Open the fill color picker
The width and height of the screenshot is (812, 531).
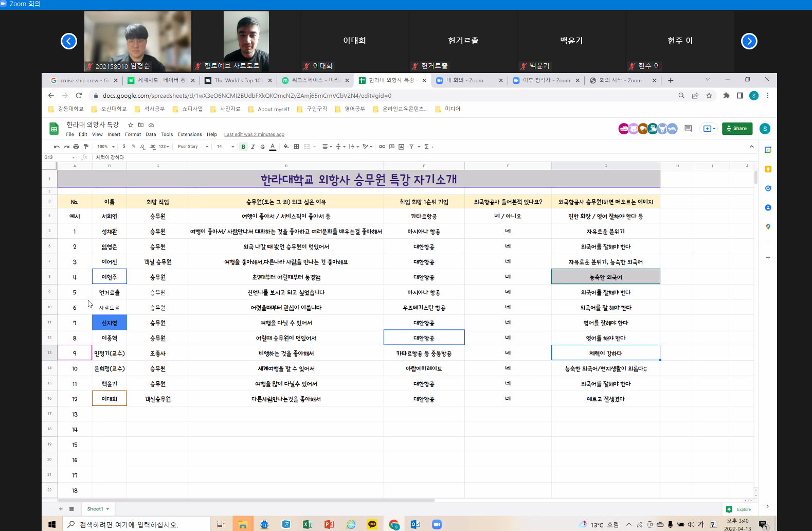(x=286, y=147)
